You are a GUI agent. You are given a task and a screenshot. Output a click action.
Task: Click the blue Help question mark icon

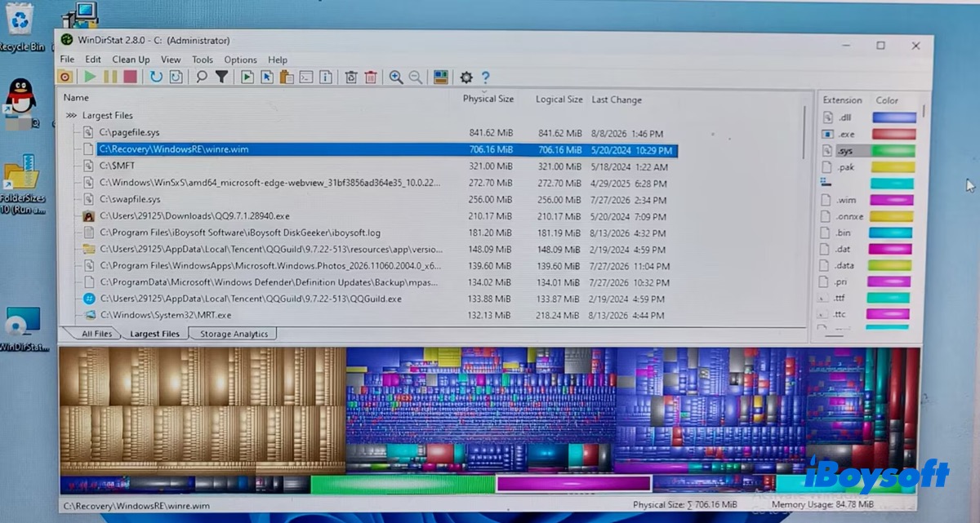point(486,77)
